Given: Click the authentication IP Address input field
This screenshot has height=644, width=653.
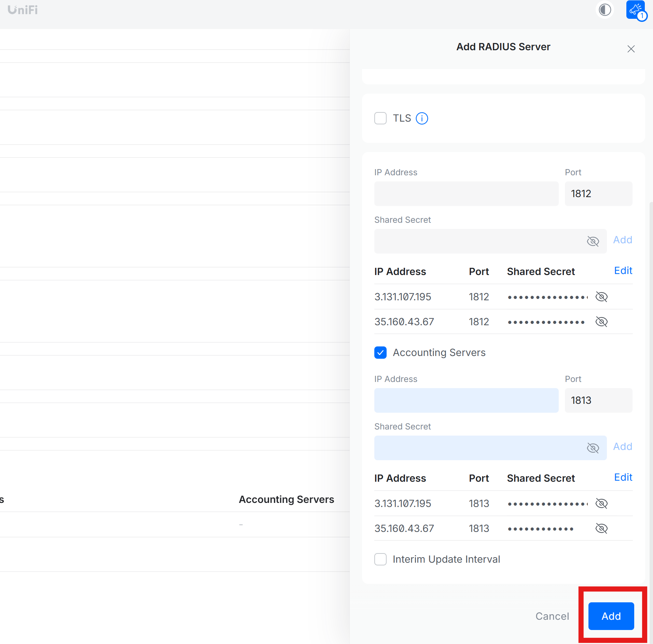Looking at the screenshot, I should pos(466,194).
